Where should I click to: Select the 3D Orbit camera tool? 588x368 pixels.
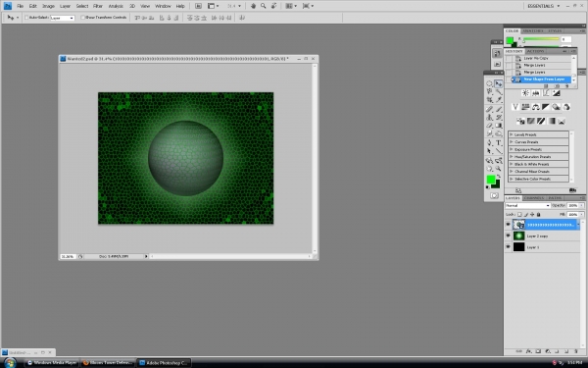(499, 160)
